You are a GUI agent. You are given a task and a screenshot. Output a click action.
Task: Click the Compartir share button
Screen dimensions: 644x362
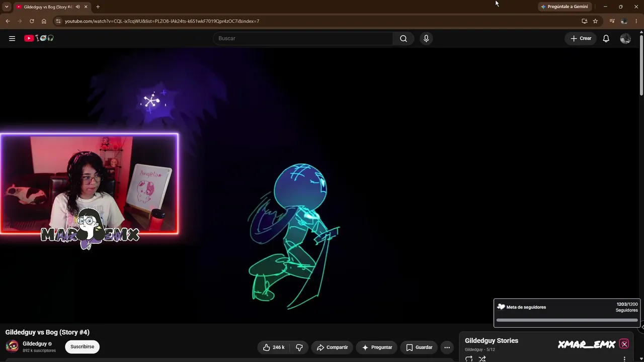[332, 347]
